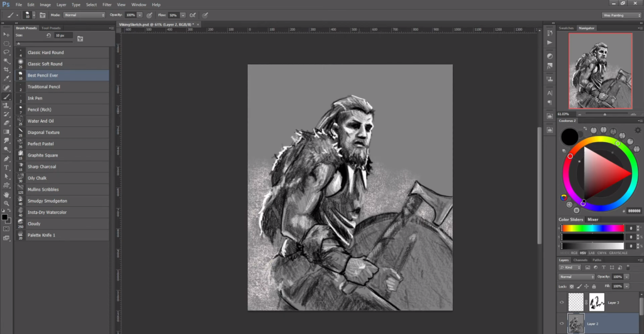This screenshot has width=644, height=334.
Task: Toggle the brush panel icon in options bar
Action: point(42,14)
